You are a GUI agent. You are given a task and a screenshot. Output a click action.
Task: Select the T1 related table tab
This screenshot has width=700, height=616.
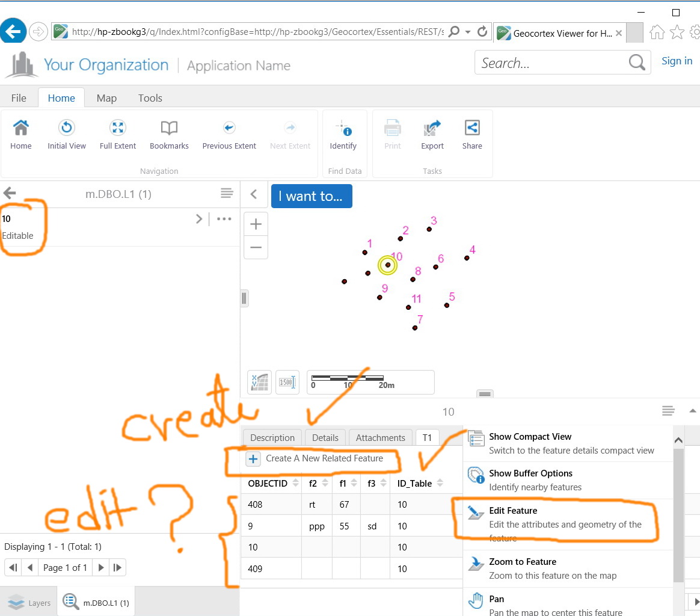tap(427, 437)
